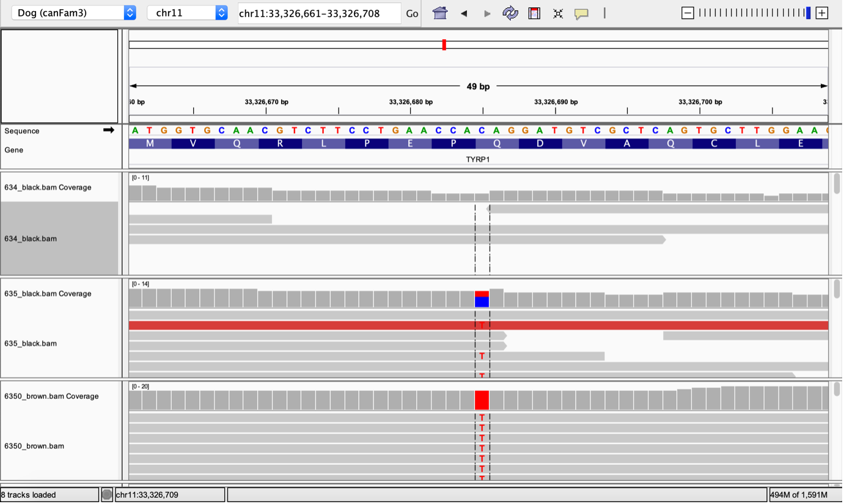Click the yellow popup behavior speech bubble icon
Screen dimensions: 844x504
click(x=581, y=13)
